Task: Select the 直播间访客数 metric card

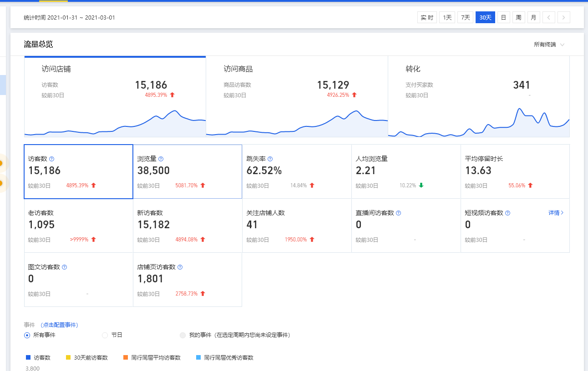Action: click(x=406, y=226)
